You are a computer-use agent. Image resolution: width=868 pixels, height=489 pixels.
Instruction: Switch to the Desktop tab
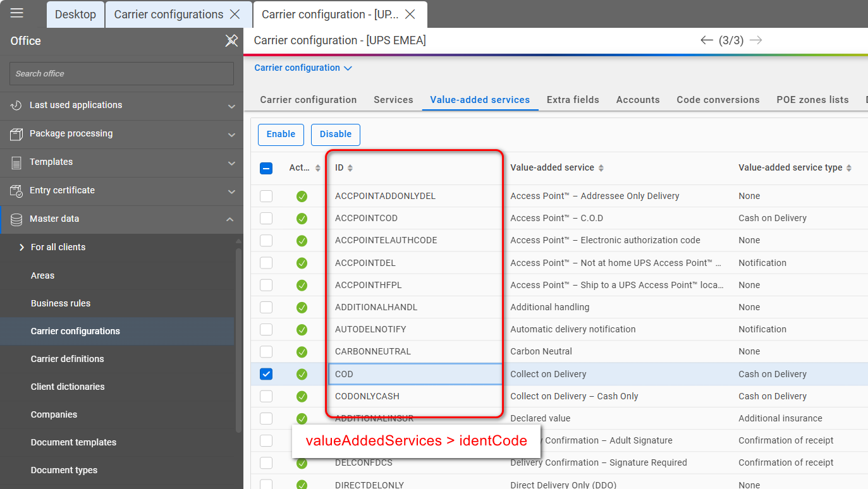pos(76,14)
